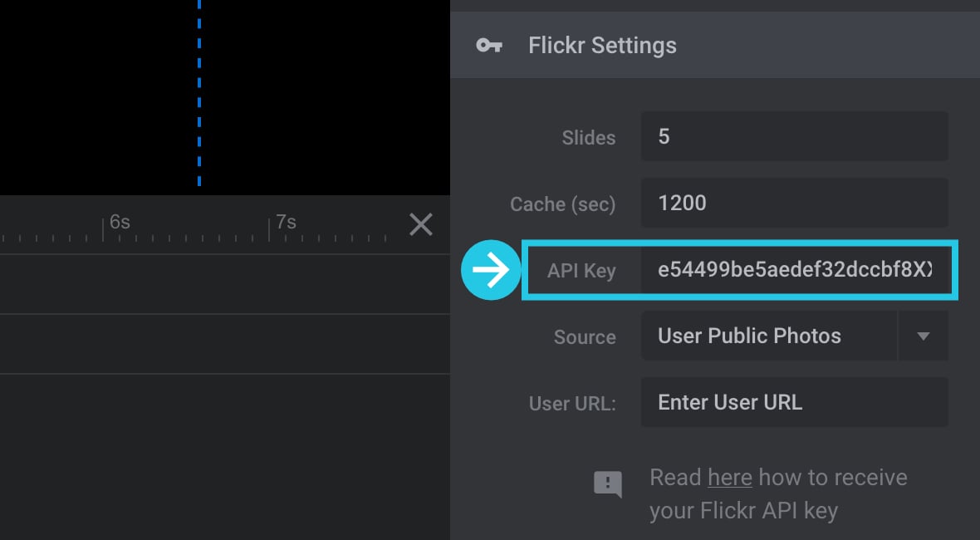Click the Source label
Image resolution: width=980 pixels, height=540 pixels.
(x=585, y=337)
